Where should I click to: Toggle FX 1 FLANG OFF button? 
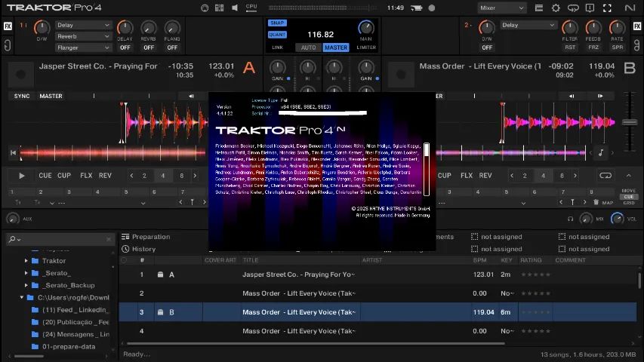[x=172, y=48]
